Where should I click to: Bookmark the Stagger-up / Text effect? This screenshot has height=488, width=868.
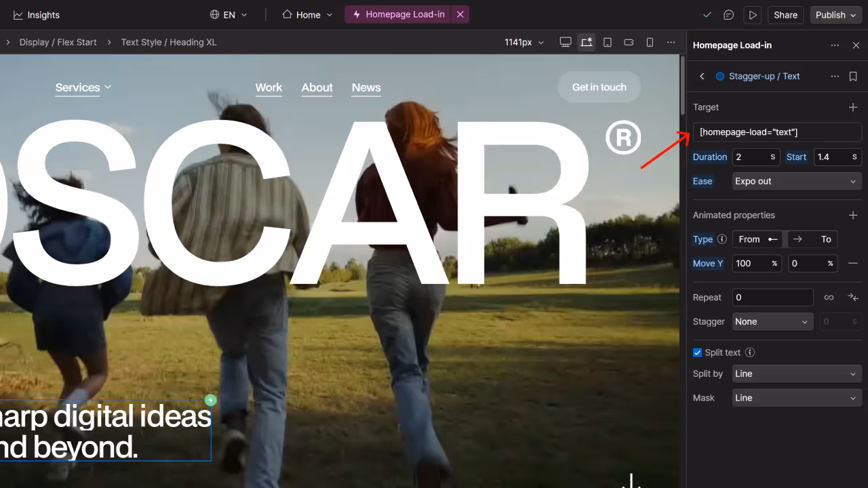[852, 76]
